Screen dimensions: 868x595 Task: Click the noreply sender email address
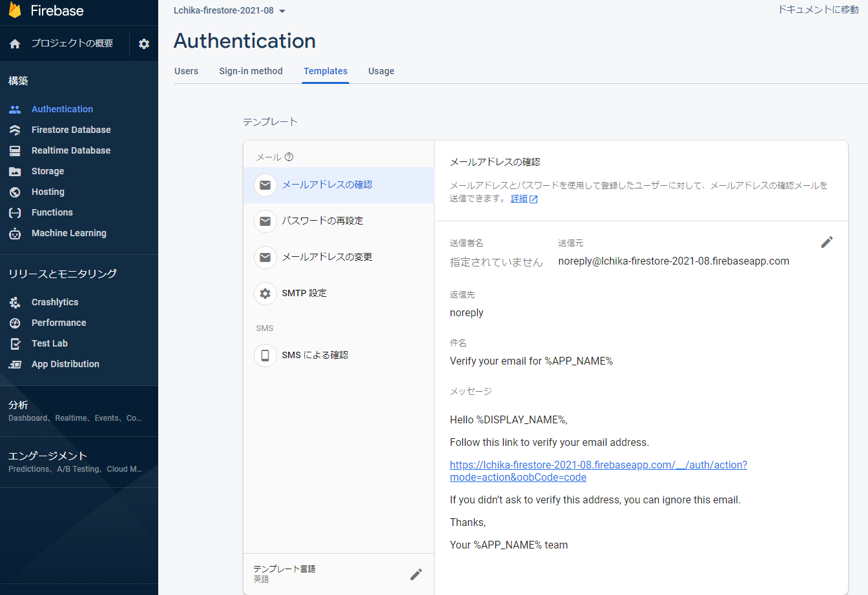coord(674,261)
